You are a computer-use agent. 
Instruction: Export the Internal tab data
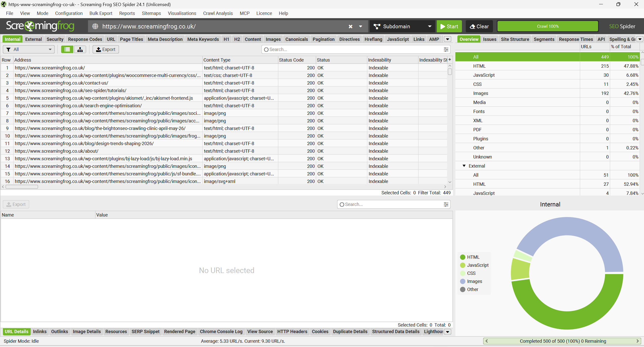pos(106,49)
